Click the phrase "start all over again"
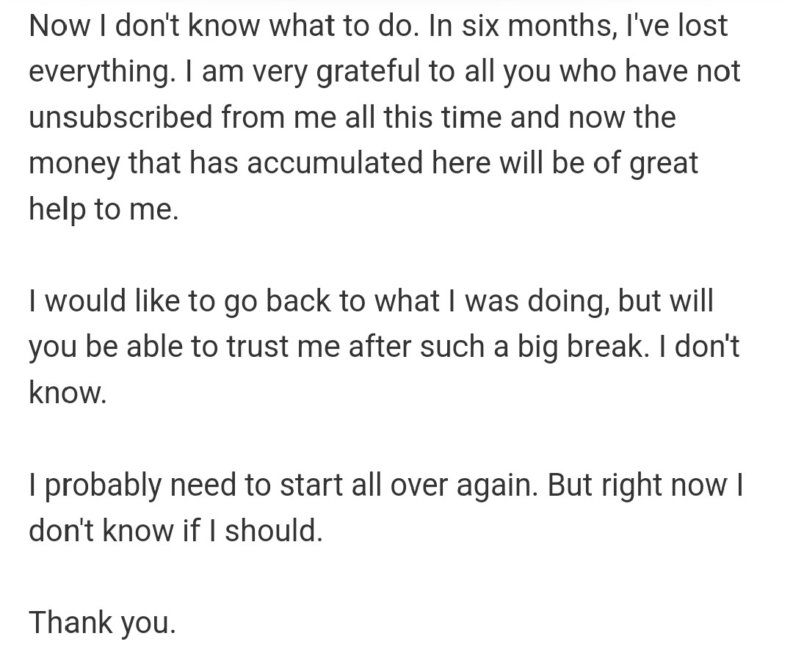The height and width of the screenshot is (672, 793). [405, 485]
